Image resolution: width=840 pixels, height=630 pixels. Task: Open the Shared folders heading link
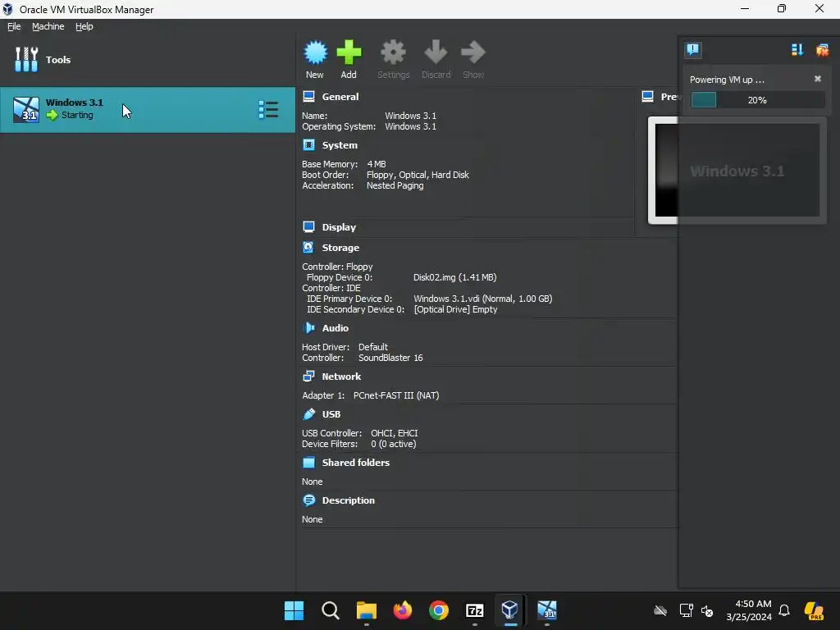[356, 463]
